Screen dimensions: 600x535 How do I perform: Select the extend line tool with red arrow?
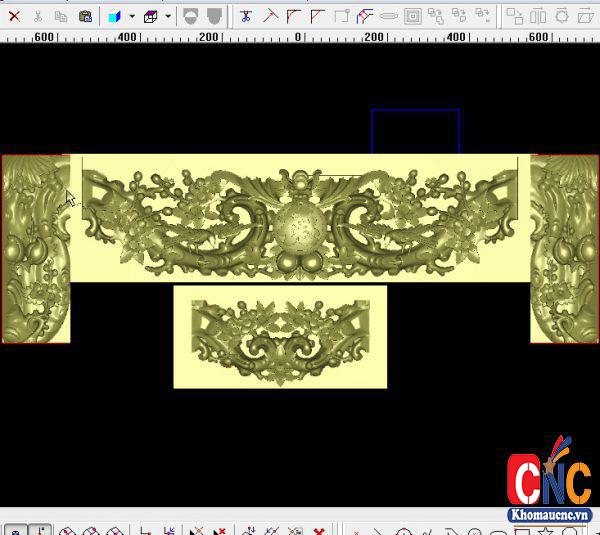point(271,16)
